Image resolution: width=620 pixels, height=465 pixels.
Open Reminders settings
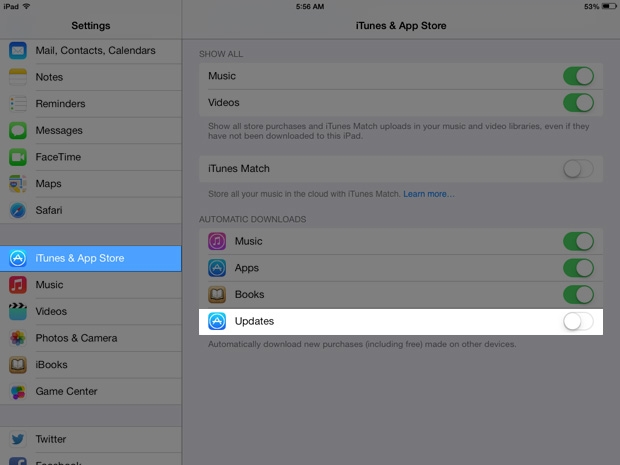tap(91, 104)
